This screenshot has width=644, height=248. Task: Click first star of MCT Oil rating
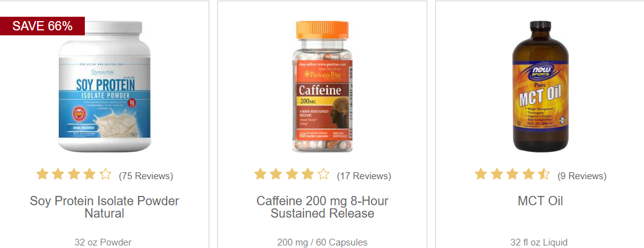[481, 174]
